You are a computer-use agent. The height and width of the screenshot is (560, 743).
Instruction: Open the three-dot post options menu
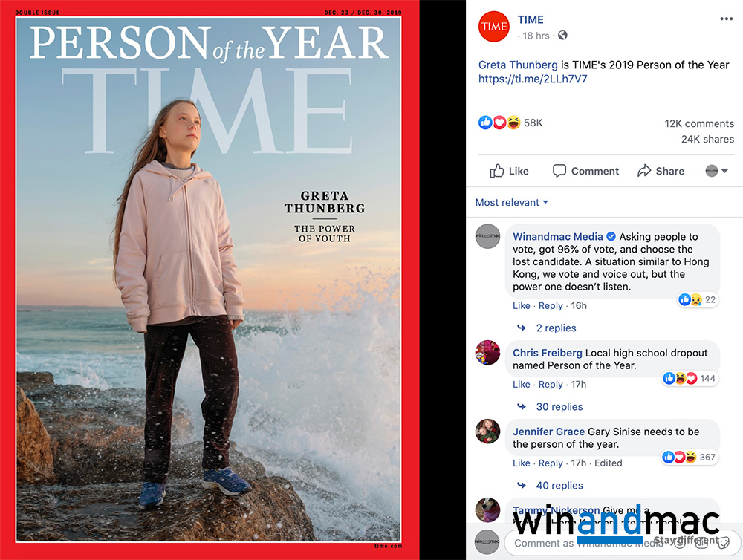pyautogui.click(x=726, y=19)
